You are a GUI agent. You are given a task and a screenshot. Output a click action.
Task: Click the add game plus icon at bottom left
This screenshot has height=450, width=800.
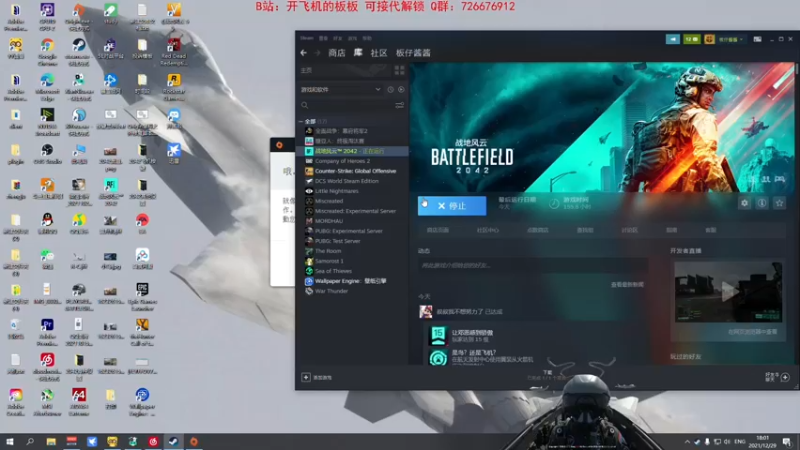(x=306, y=378)
